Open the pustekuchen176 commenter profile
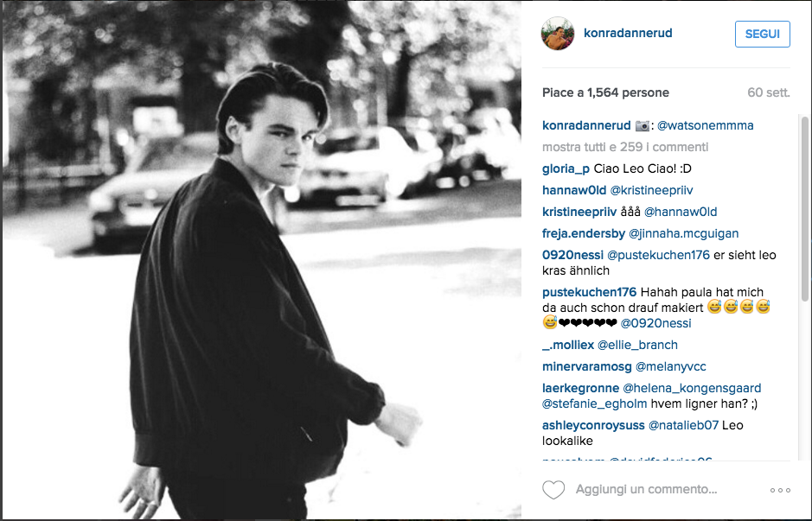 coord(589,292)
